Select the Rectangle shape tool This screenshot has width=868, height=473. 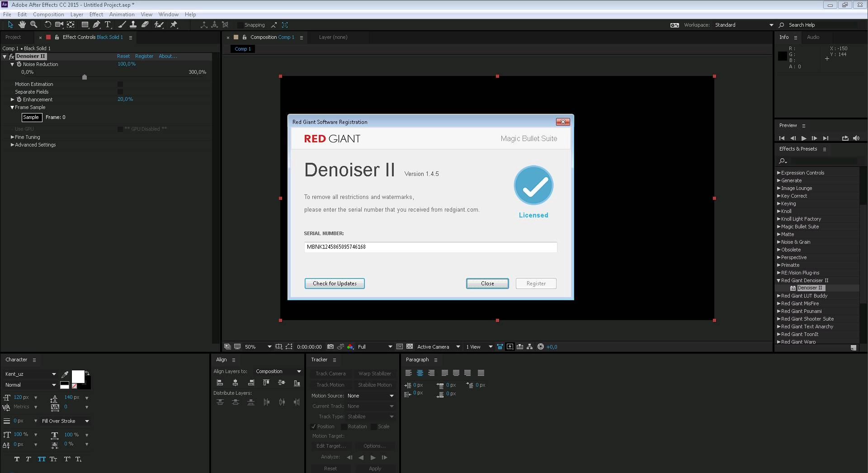click(x=85, y=25)
